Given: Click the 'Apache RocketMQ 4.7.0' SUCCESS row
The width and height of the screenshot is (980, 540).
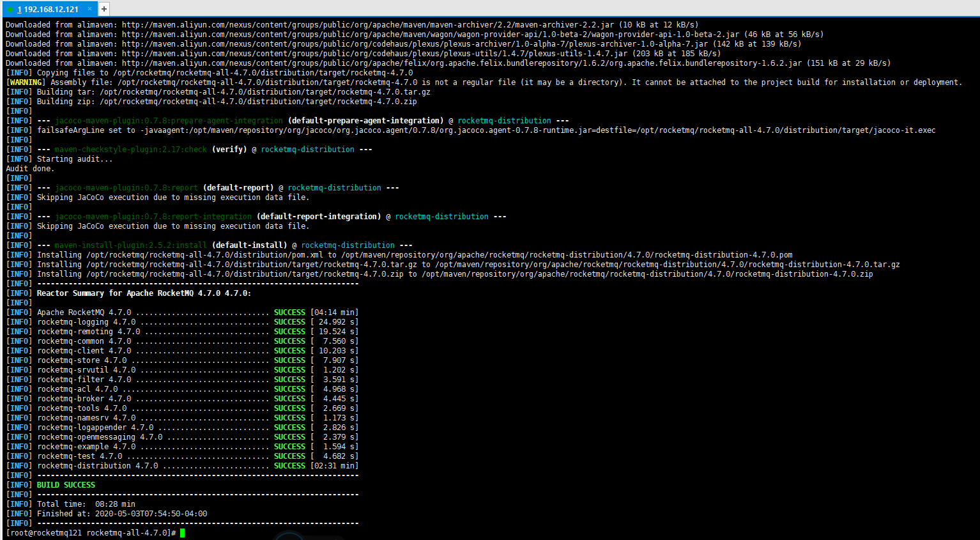Looking at the screenshot, I should coord(182,312).
